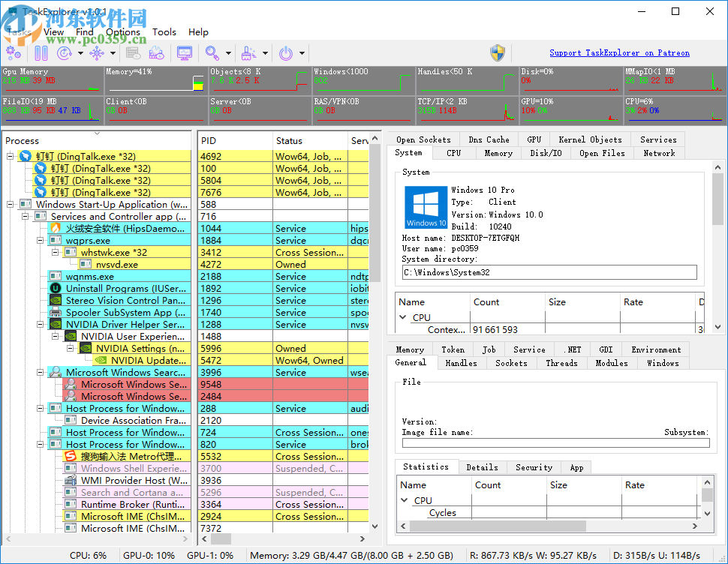728x564 pixels.
Task: Switch to the Kernel Objects tab
Action: click(589, 139)
